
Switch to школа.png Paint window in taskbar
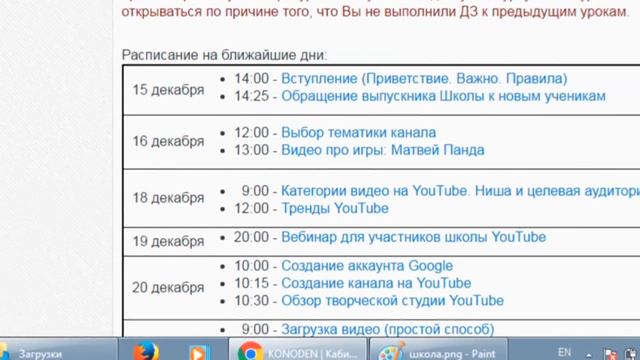(438, 350)
